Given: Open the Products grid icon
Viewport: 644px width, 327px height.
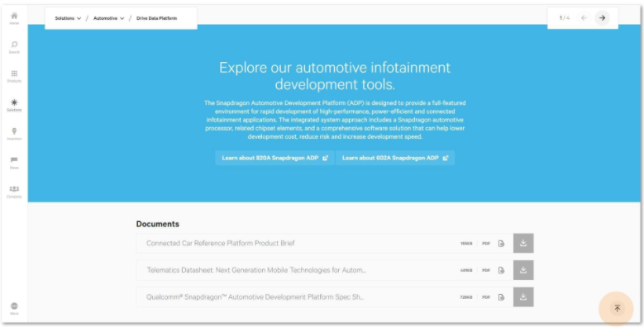Looking at the screenshot, I should 14,76.
